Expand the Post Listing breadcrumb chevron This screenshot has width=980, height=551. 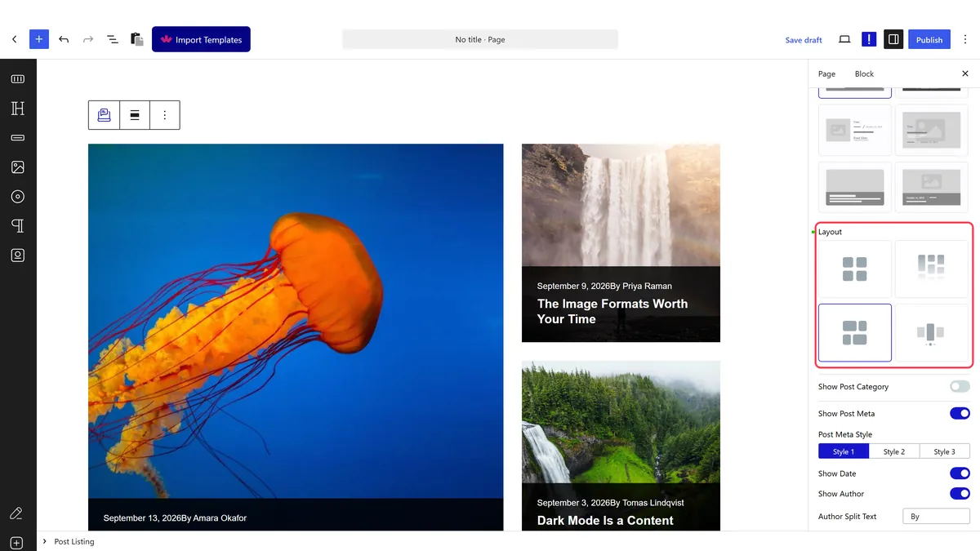(x=45, y=541)
